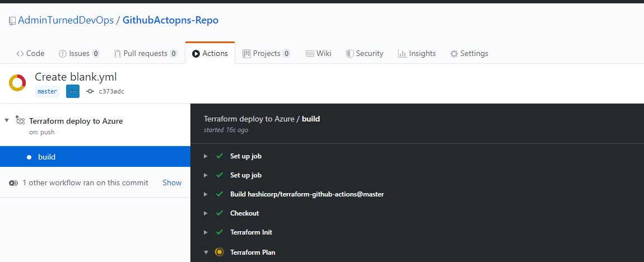Image resolution: width=644 pixels, height=262 pixels.
Task: Show the other workflow run
Action: click(172, 183)
